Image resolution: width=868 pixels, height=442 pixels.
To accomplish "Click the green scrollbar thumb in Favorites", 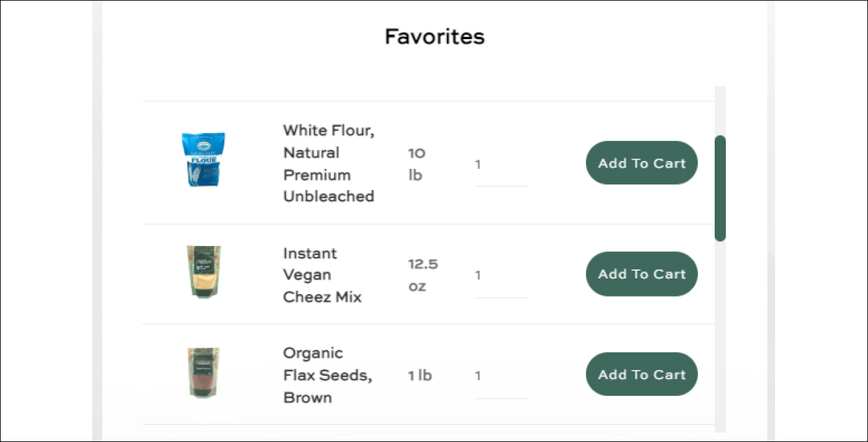I will pos(720,188).
